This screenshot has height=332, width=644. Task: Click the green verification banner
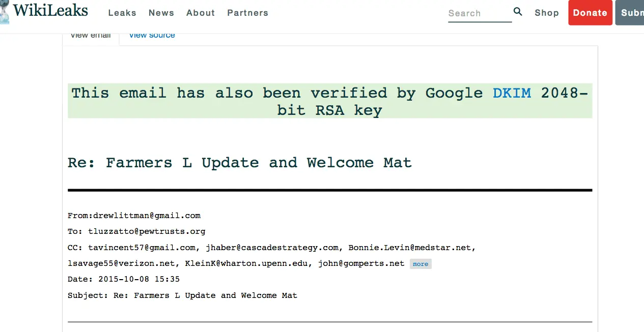pos(330,101)
